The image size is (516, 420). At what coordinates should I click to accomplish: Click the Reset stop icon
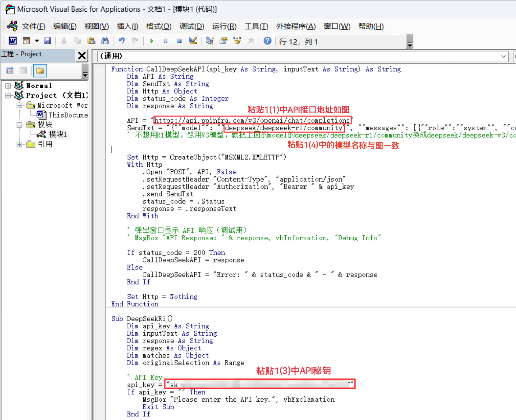point(179,41)
